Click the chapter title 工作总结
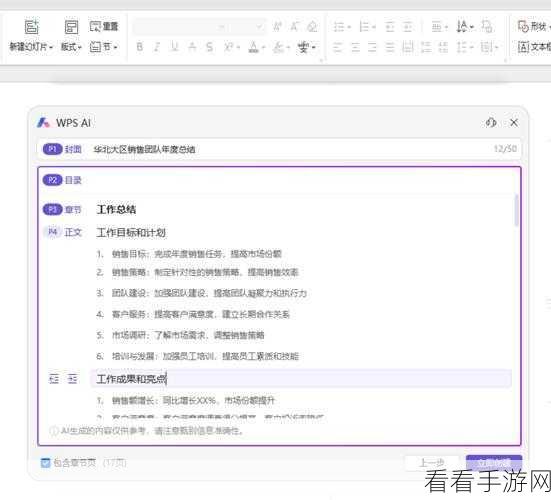Image resolution: width=551 pixels, height=500 pixels. 116,210
